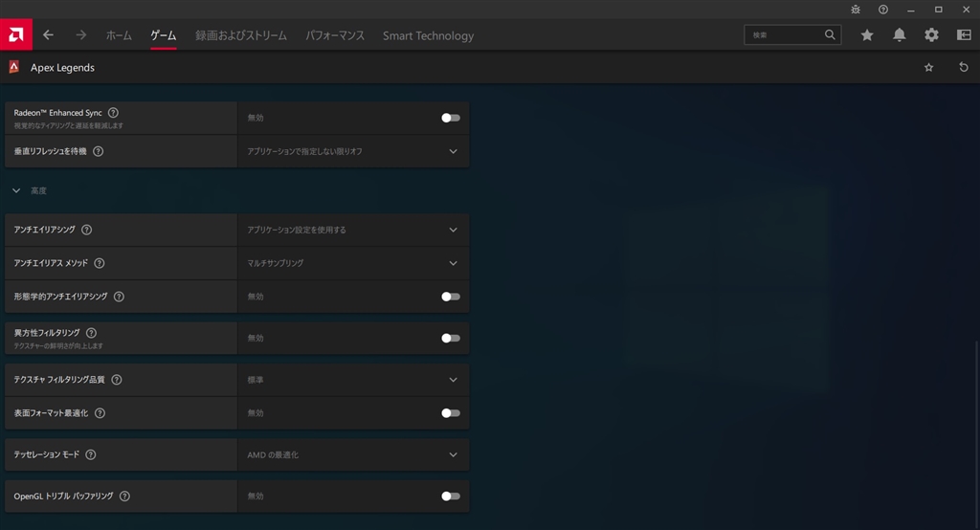
Task: Open アンチエイリアス メソッド dropdown
Action: click(353, 263)
